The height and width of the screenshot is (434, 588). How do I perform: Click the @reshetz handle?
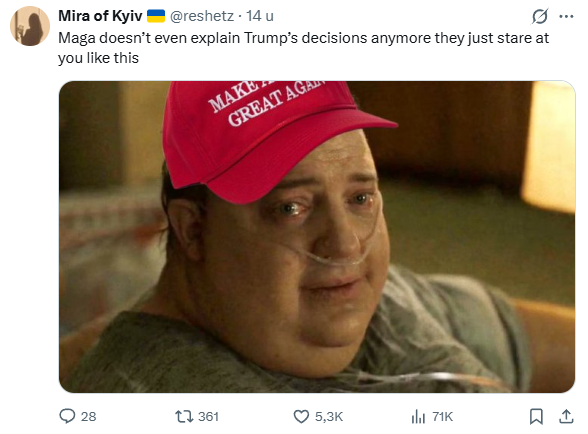(202, 16)
